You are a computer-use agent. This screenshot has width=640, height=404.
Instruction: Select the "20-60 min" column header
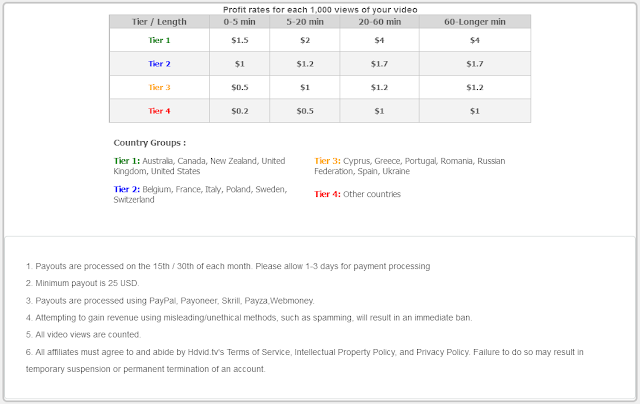pos(379,21)
